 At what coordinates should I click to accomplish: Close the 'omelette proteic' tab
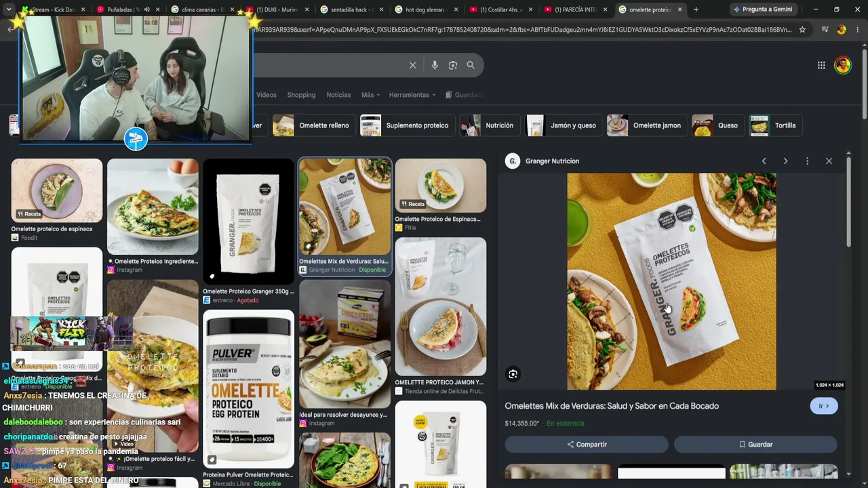point(679,9)
